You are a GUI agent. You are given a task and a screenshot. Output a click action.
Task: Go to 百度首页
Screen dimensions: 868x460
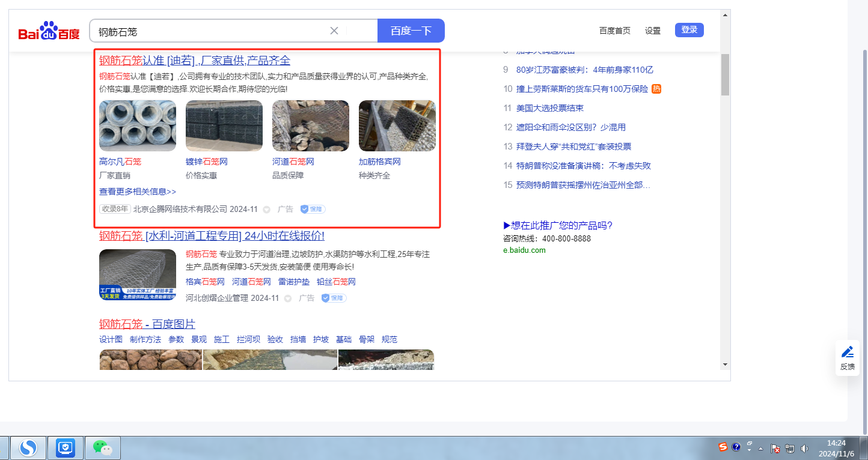click(615, 31)
